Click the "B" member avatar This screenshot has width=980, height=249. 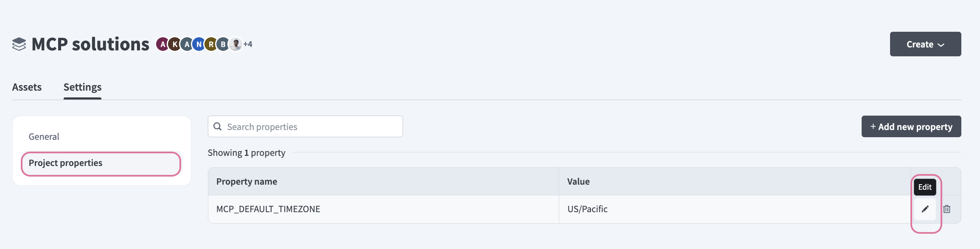pos(223,44)
